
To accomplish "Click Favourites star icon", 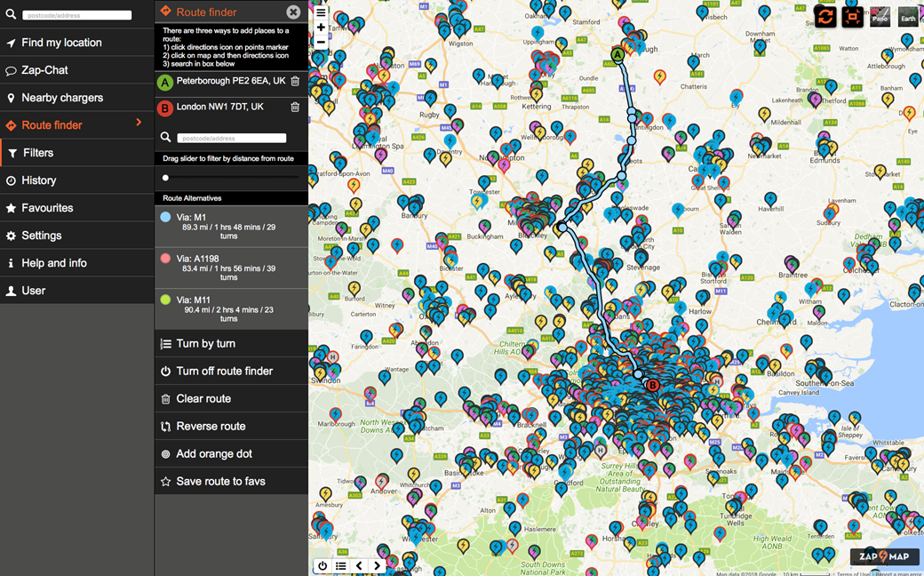I will (11, 208).
